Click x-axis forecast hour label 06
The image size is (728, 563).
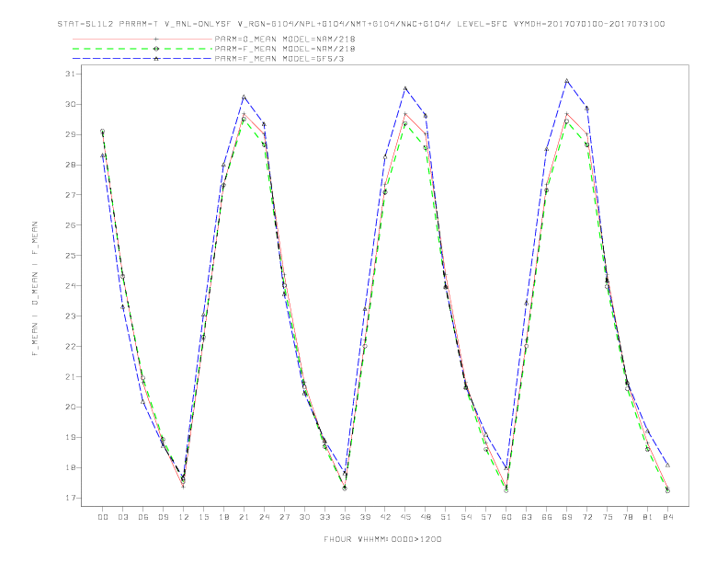coord(143,517)
